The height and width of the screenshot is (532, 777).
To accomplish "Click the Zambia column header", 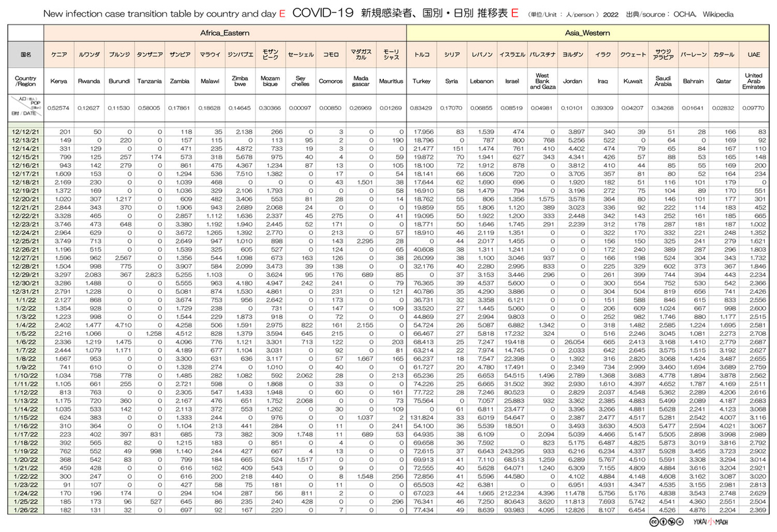I will coord(179,82).
